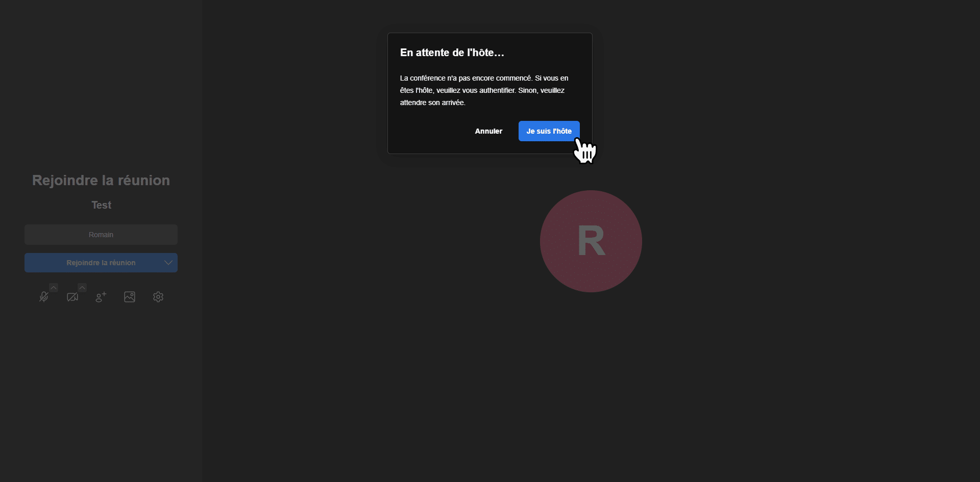Click the dialog title En attente de l'hôte
This screenshot has width=980, height=482.
[x=452, y=53]
